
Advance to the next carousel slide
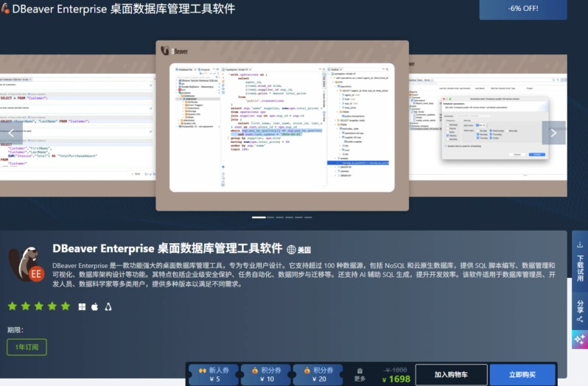pyautogui.click(x=553, y=133)
